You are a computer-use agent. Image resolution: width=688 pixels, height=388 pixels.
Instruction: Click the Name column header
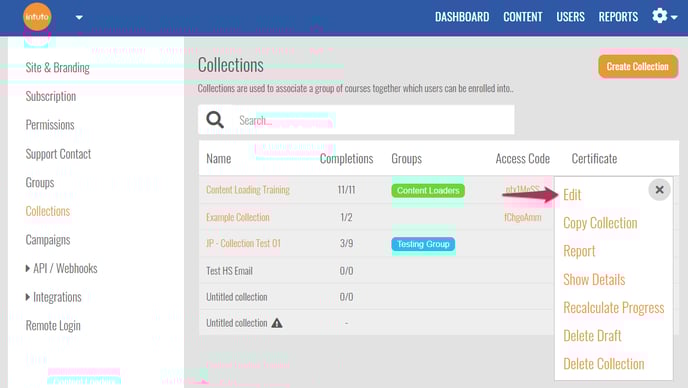[x=219, y=158]
